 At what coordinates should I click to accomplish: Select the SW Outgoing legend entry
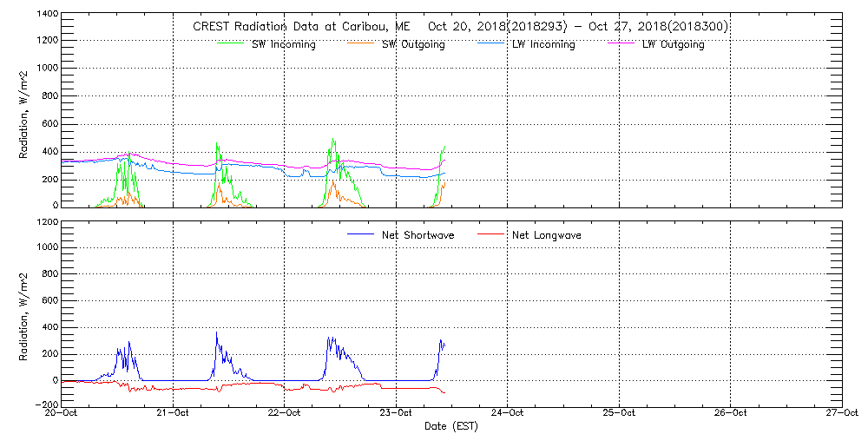pyautogui.click(x=413, y=44)
